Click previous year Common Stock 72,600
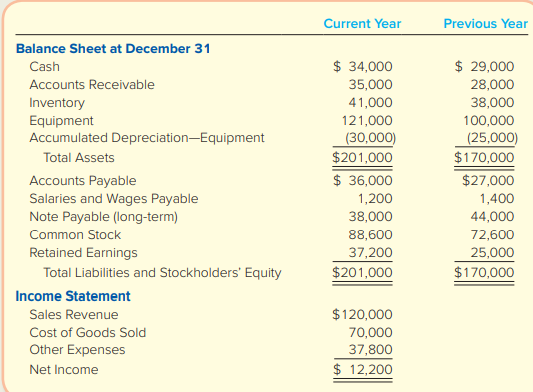This screenshot has width=533, height=392. pyautogui.click(x=492, y=235)
